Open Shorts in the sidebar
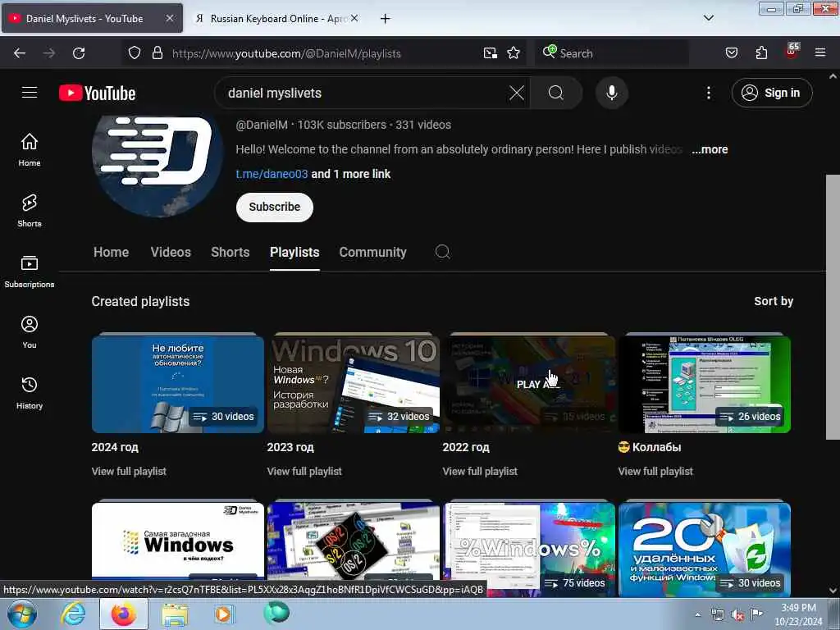The width and height of the screenshot is (840, 630). tap(30, 211)
